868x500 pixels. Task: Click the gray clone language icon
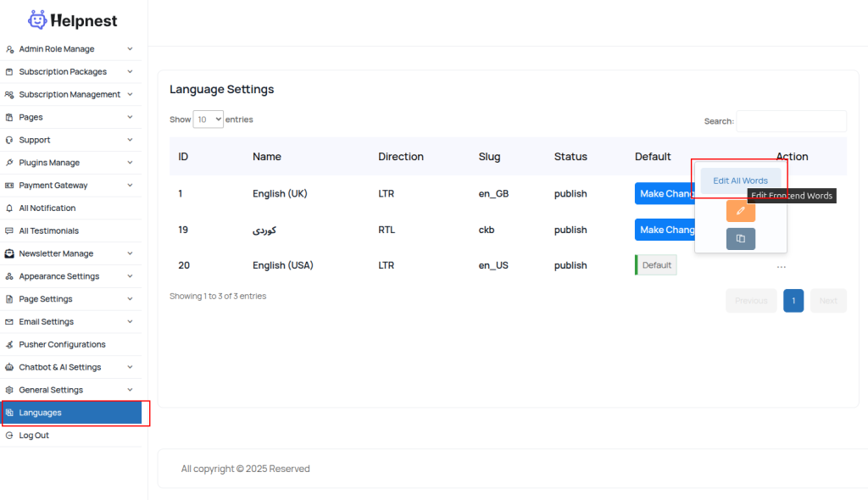tap(740, 239)
